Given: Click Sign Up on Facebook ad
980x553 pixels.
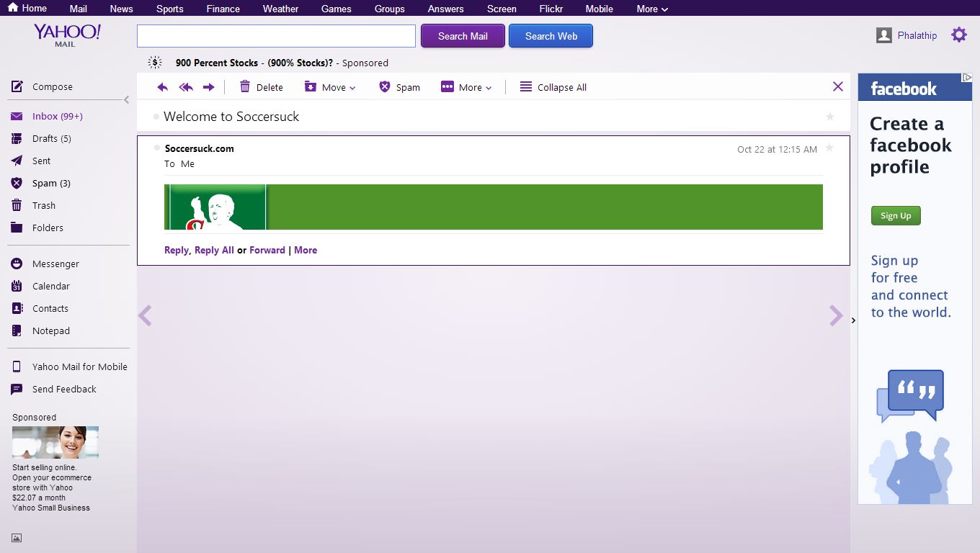Looking at the screenshot, I should (896, 216).
